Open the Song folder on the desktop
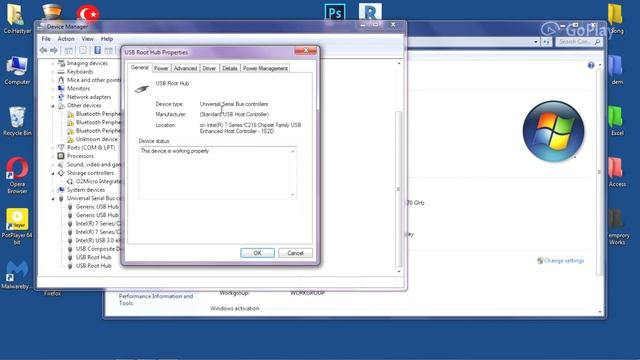The image size is (640, 360). pos(616,18)
